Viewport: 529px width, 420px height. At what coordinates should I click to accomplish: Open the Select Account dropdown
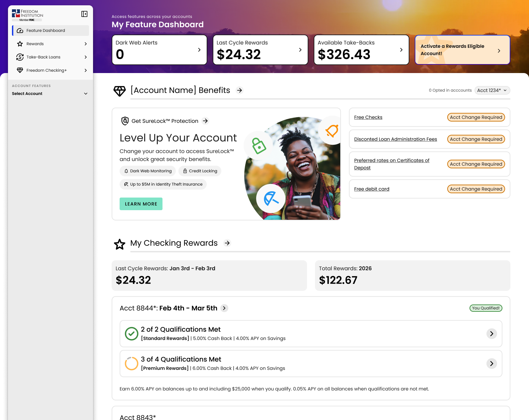click(50, 94)
